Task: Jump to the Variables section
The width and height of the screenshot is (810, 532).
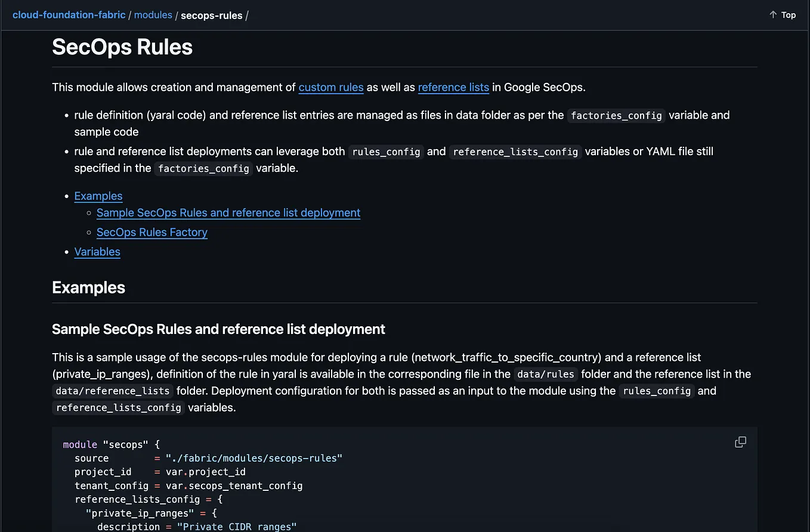Action: pyautogui.click(x=97, y=252)
